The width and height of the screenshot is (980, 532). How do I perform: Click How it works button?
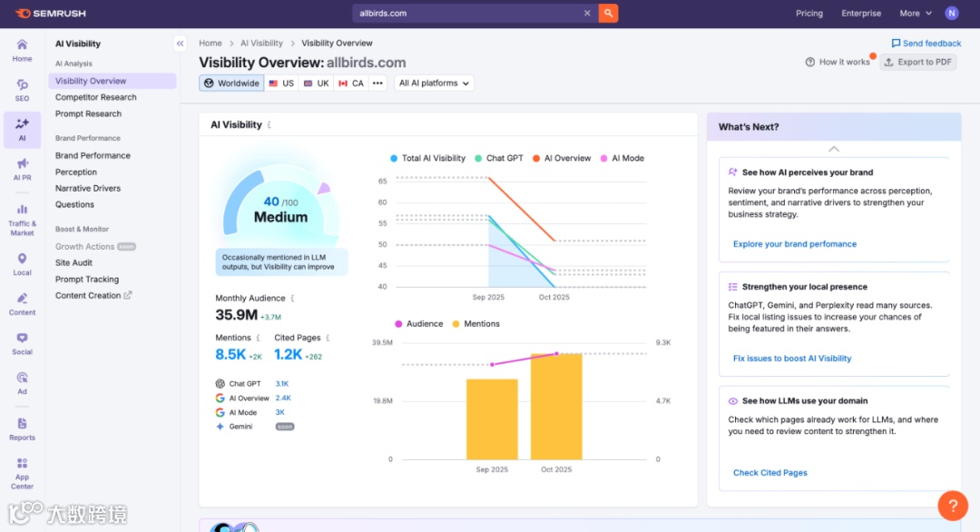point(838,62)
